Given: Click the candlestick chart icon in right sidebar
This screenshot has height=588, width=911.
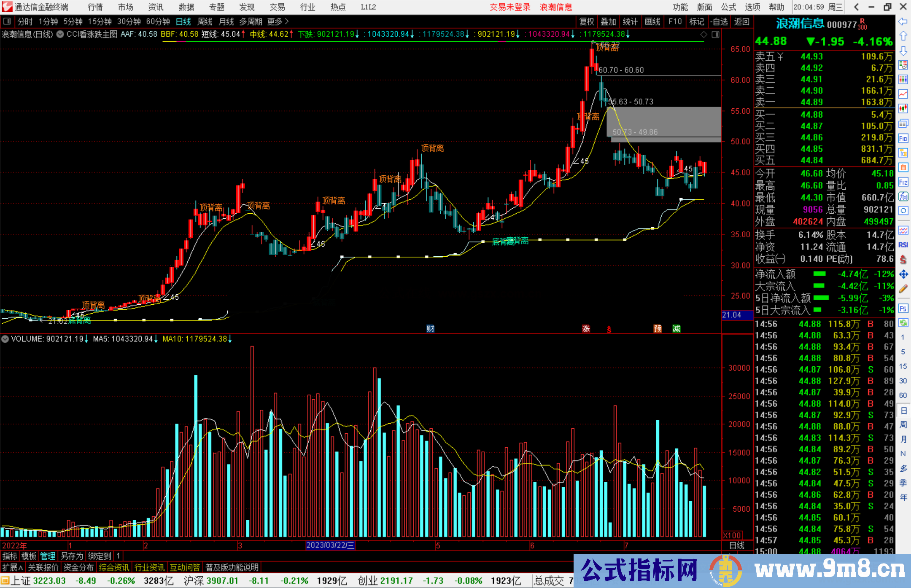Looking at the screenshot, I should 903,109.
